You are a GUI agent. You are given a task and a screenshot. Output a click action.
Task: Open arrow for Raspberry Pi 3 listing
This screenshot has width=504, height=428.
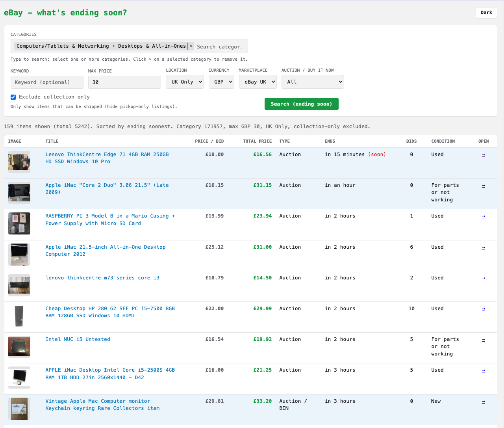[x=483, y=216]
